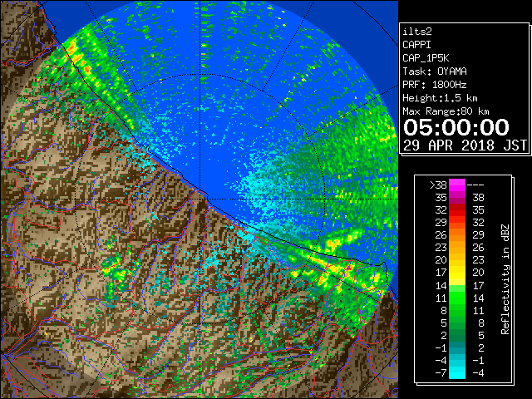Click the radar center at crosshair intersection

click(x=200, y=199)
